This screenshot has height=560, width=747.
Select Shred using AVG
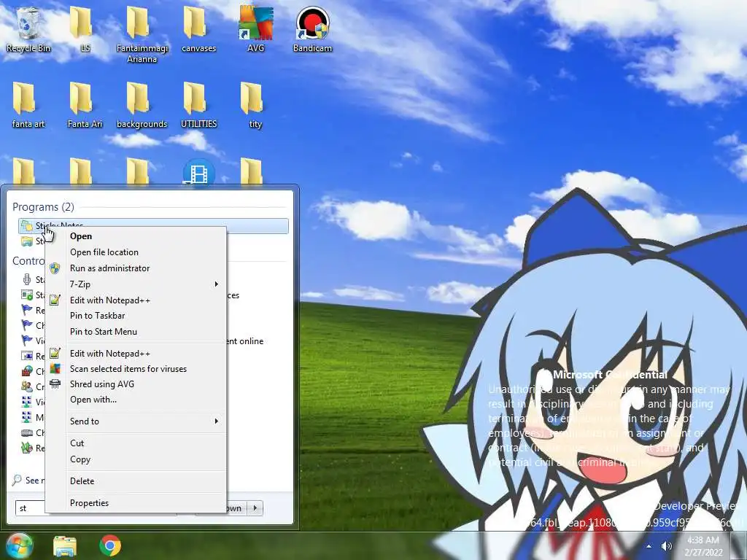pos(136,384)
